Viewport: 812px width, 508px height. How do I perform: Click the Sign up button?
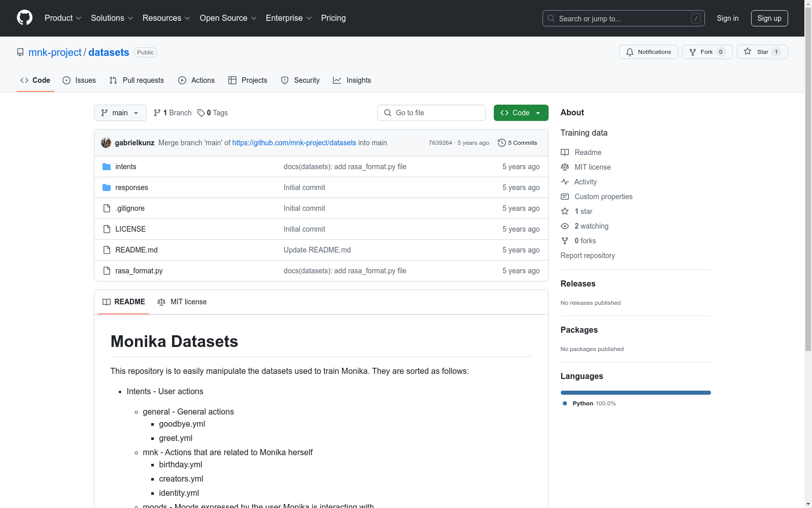pos(769,18)
